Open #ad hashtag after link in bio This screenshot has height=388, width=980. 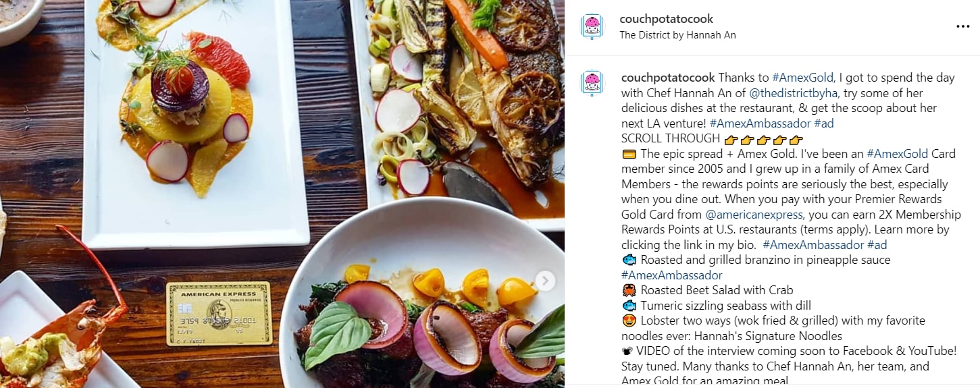[x=877, y=245]
